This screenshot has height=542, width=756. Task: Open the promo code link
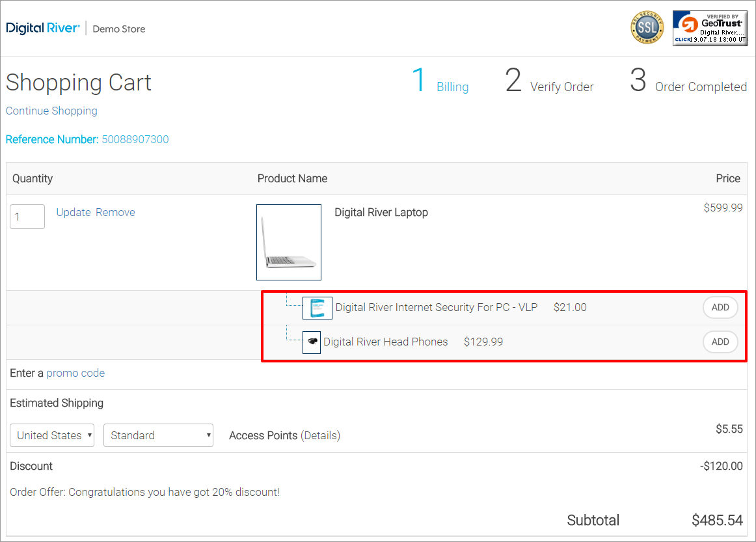click(75, 373)
